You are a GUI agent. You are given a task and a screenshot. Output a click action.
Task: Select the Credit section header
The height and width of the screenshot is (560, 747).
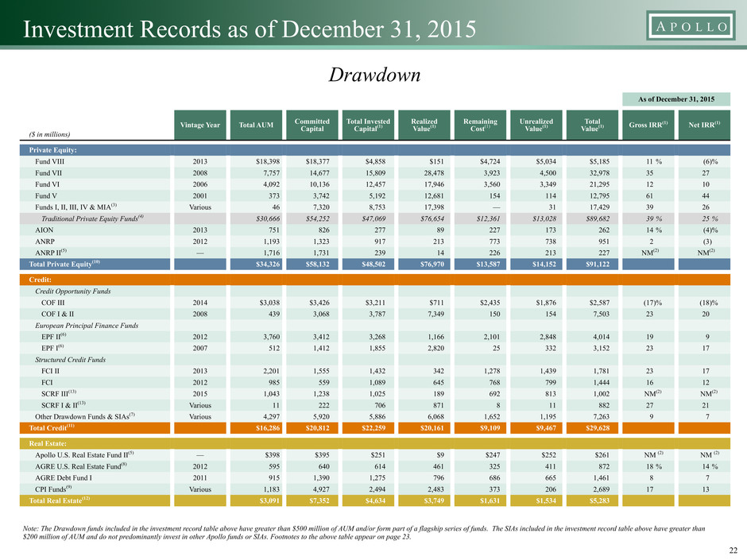point(374,280)
